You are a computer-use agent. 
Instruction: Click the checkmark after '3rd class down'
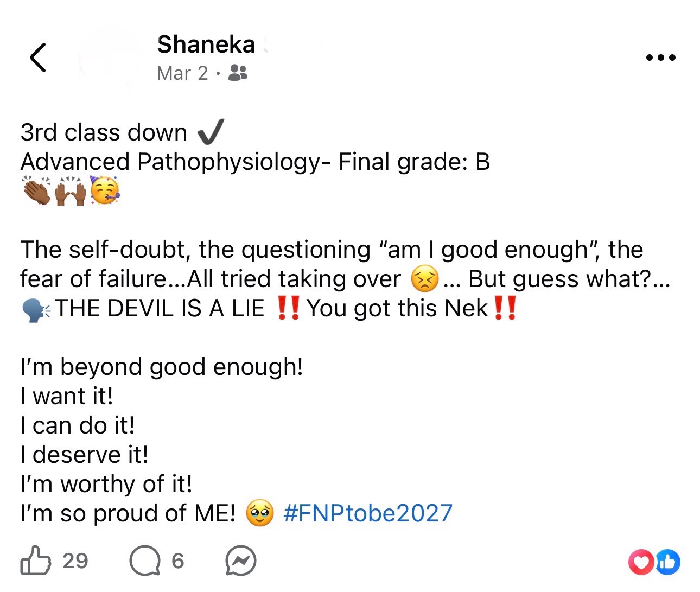211,132
